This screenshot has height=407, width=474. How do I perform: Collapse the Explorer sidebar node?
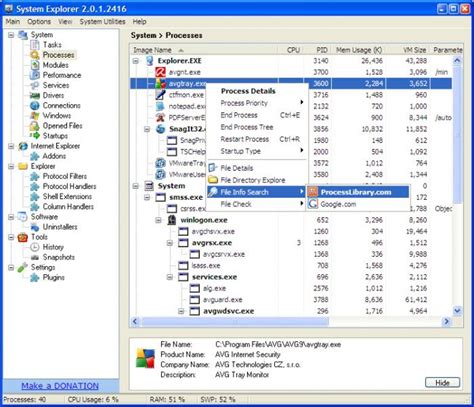pyautogui.click(x=11, y=166)
